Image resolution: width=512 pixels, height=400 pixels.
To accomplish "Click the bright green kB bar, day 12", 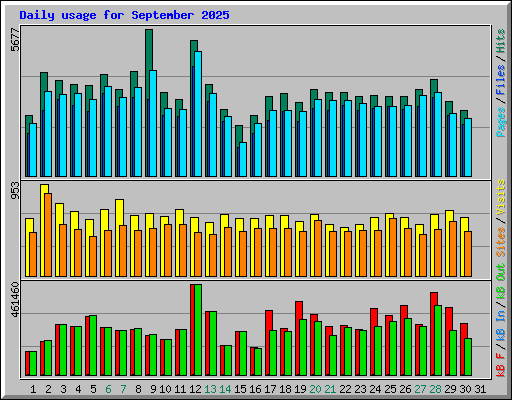I will [198, 330].
